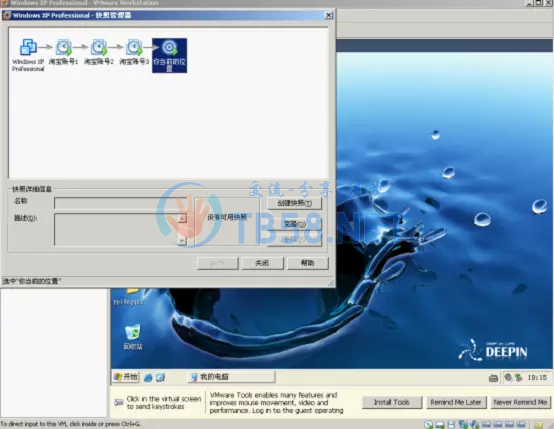Close the snapshot manager dialog with X

329,15
